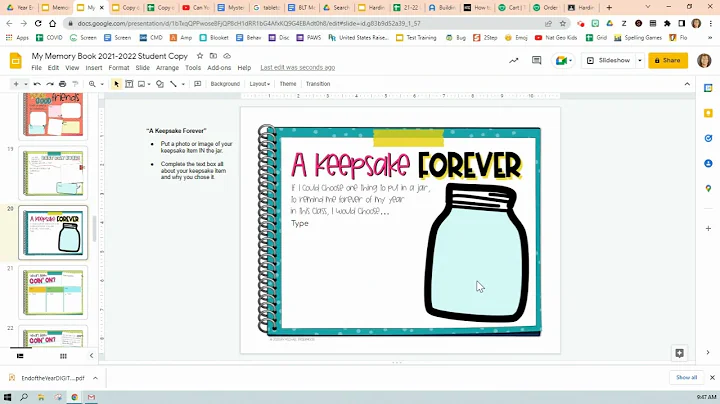
Task: Click the zoom magnifier tool
Action: point(92,84)
